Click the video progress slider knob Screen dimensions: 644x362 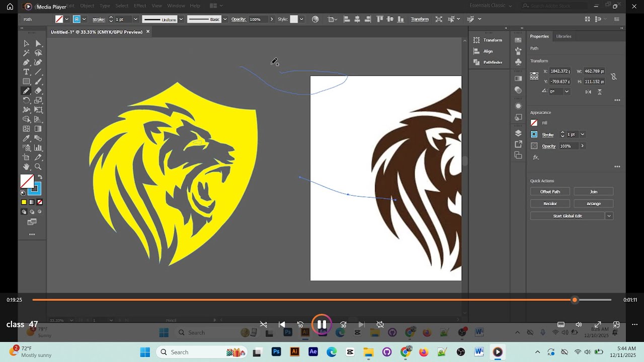click(x=575, y=300)
